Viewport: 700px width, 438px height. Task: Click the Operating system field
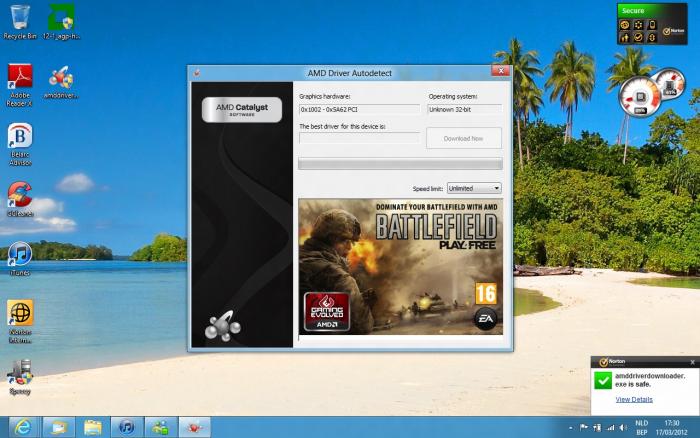click(464, 109)
